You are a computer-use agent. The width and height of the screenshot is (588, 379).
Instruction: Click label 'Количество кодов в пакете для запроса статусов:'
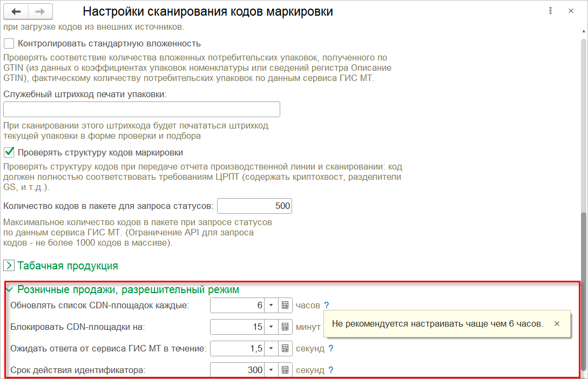(109, 206)
